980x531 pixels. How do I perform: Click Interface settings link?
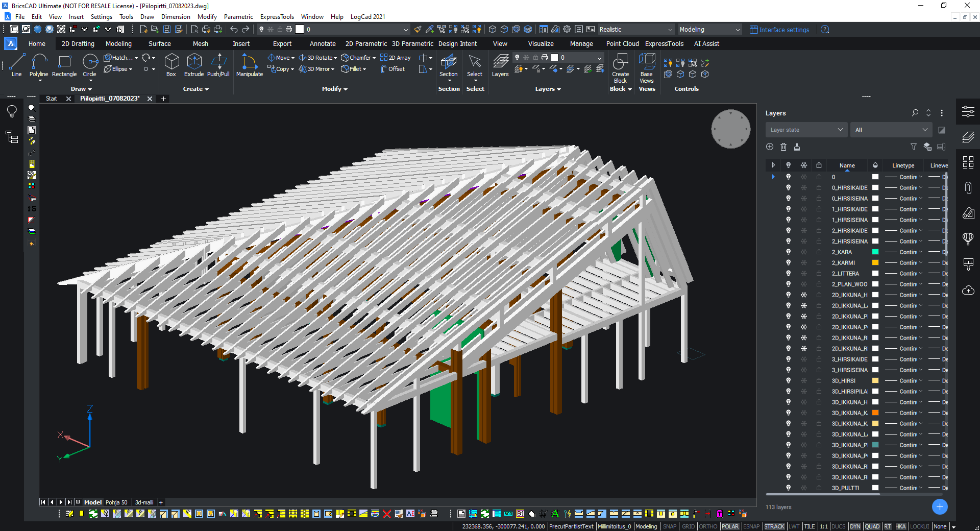click(783, 30)
